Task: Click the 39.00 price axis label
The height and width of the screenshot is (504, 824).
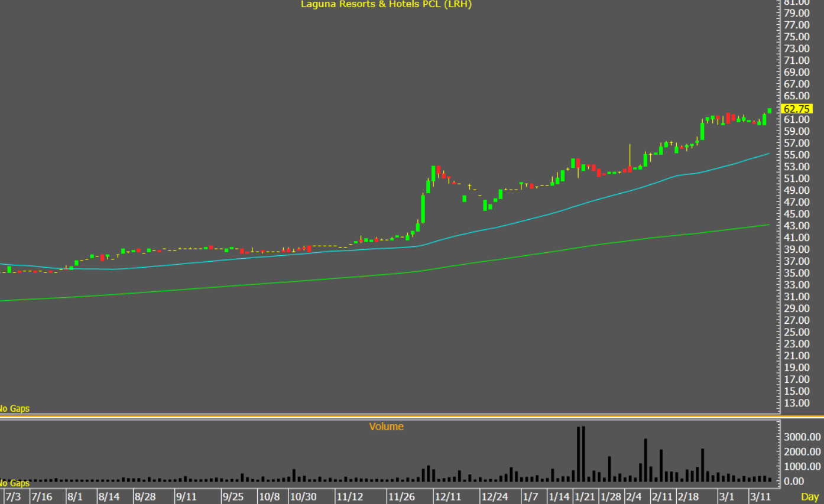Action: 796,249
